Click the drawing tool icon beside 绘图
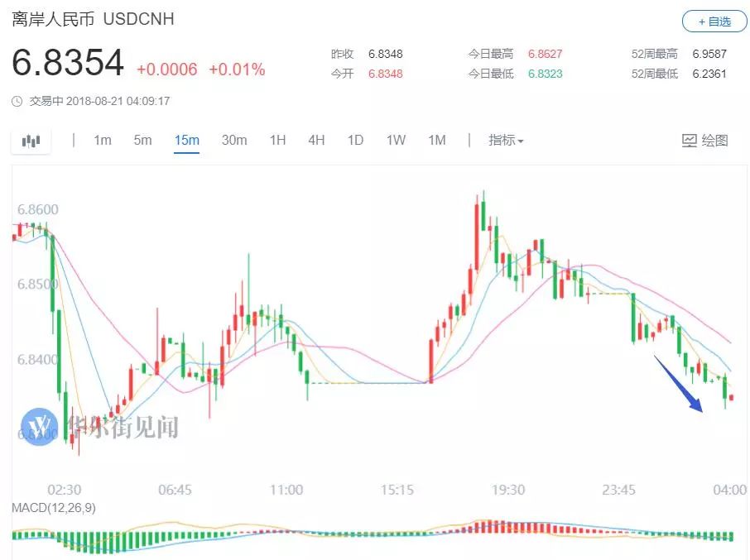750x560 pixels. click(x=690, y=141)
